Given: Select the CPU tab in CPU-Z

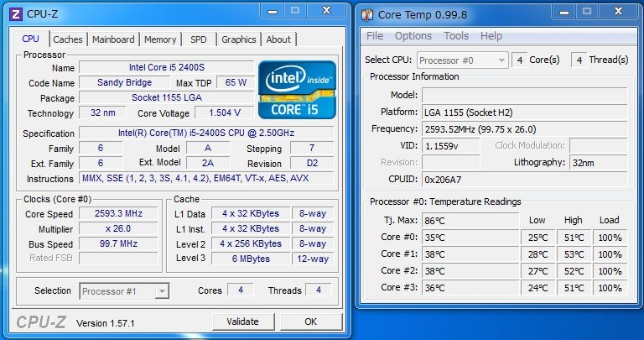Looking at the screenshot, I should click(x=31, y=39).
